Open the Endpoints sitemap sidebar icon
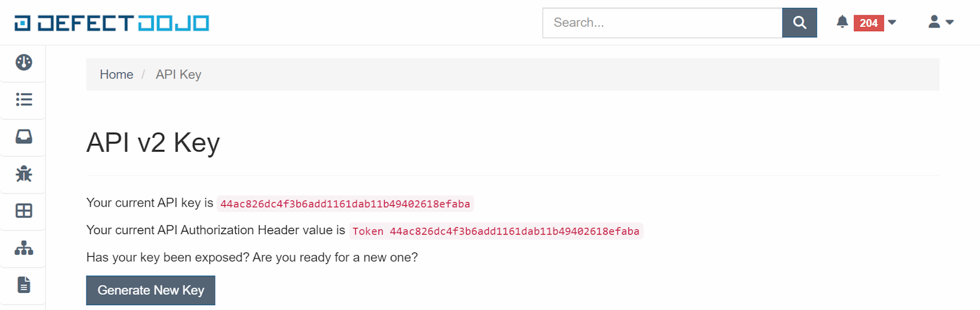 coord(24,248)
